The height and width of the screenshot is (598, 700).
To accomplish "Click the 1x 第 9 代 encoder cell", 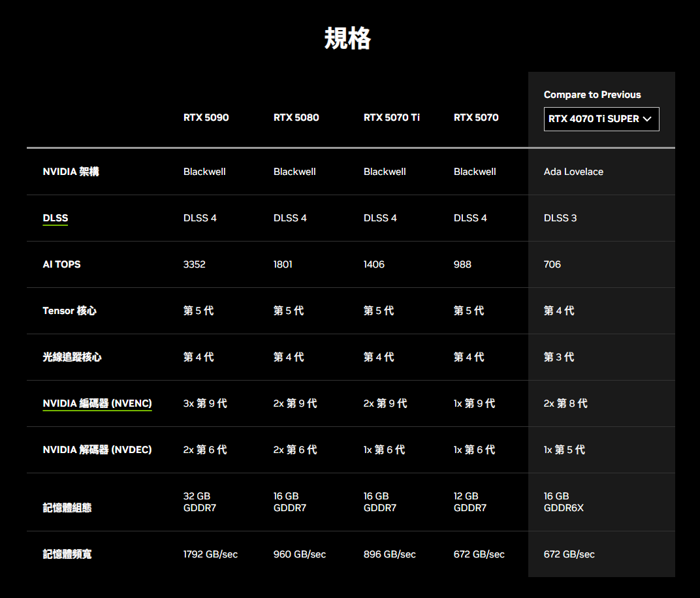I will tap(474, 403).
